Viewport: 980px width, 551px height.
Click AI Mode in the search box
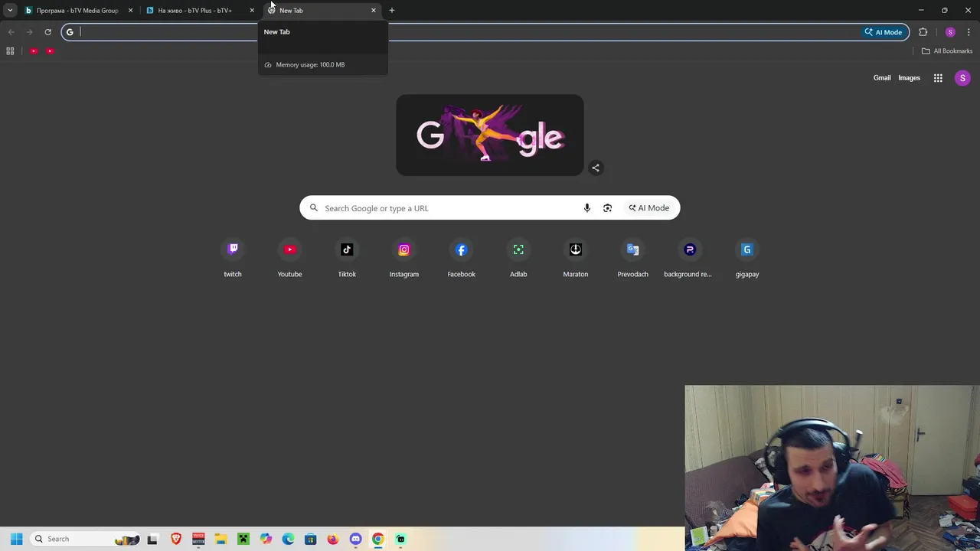(649, 208)
